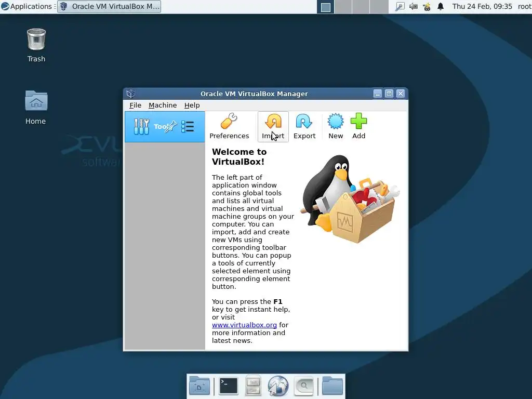Viewport: 532px width, 399px height.
Task: Switch to the first workspace
Action: (326, 7)
